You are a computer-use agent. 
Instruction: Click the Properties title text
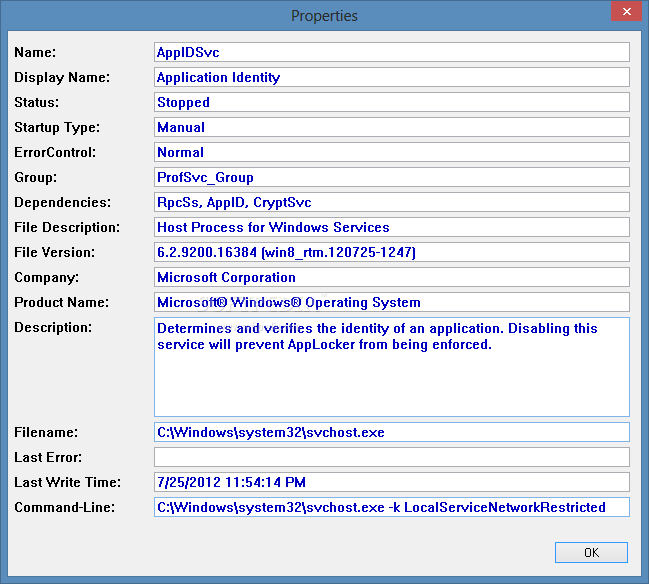click(x=324, y=16)
